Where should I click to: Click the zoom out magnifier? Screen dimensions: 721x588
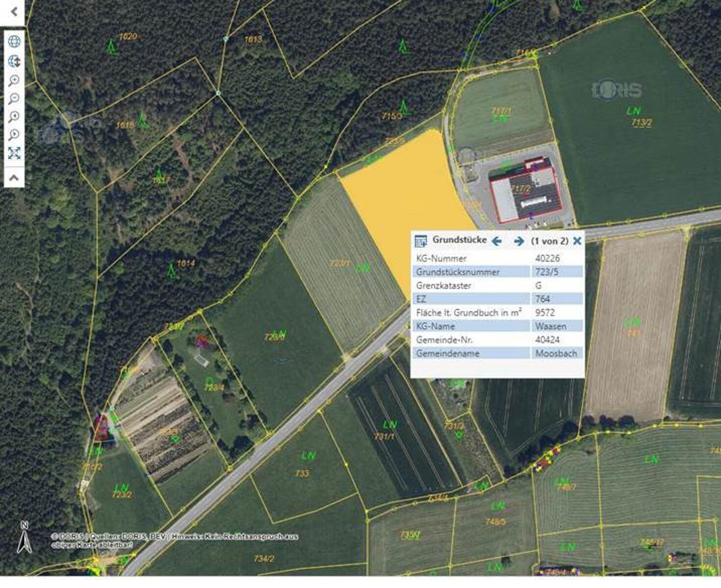point(14,98)
